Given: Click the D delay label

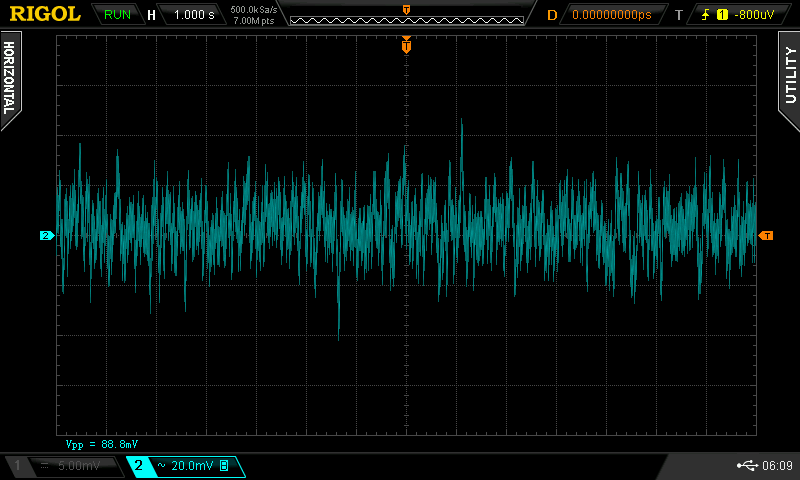Looking at the screenshot, I should [x=552, y=15].
